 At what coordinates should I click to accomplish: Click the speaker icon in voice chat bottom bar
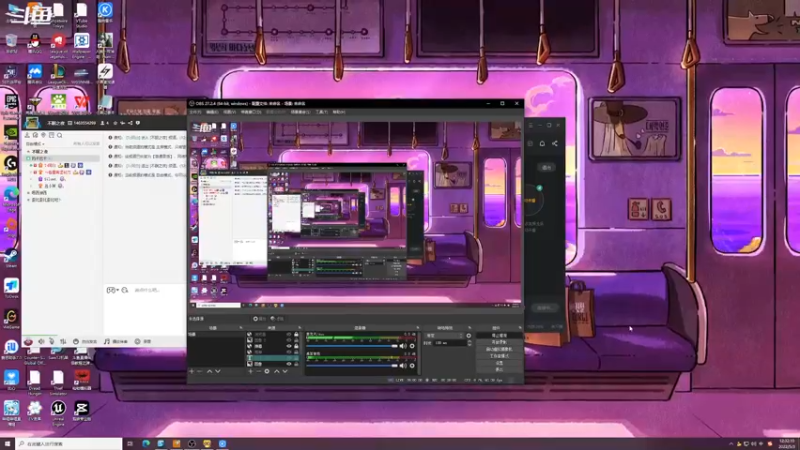41,341
